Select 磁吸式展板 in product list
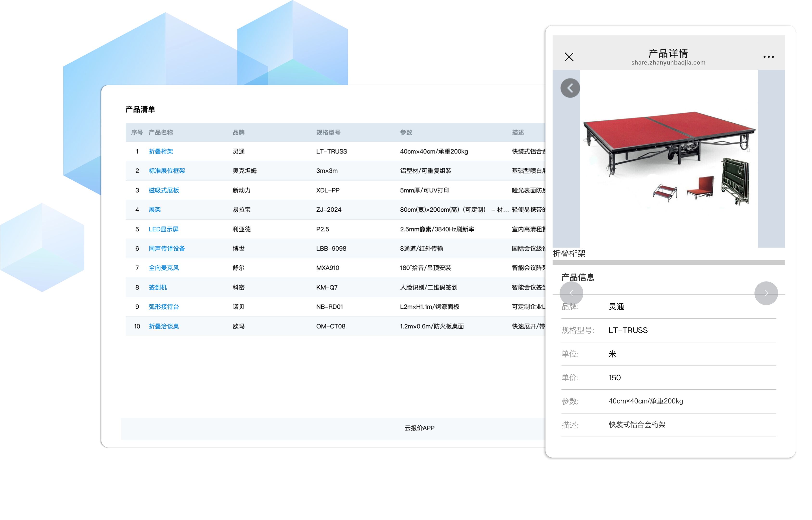 (x=164, y=190)
